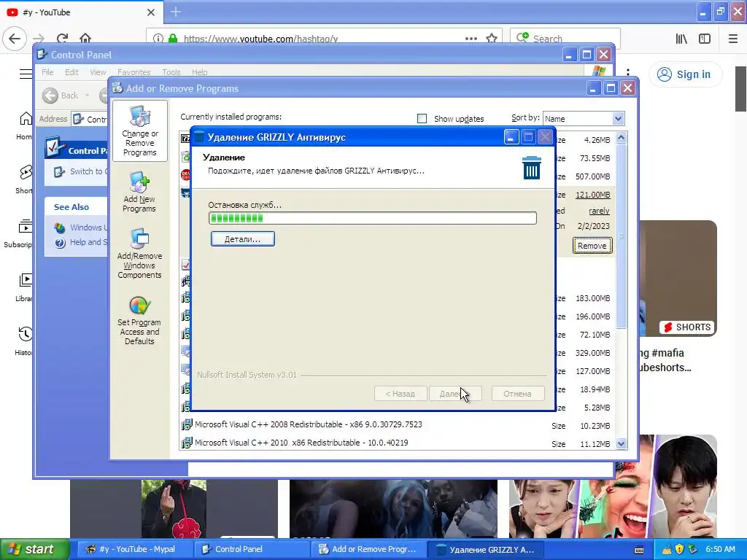Open the SHORTS video thumbnail

click(678, 278)
